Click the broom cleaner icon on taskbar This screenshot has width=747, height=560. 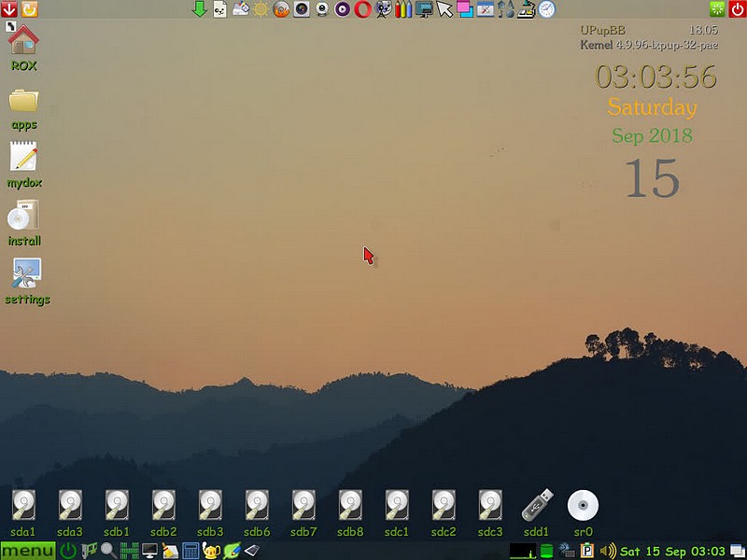click(x=170, y=551)
